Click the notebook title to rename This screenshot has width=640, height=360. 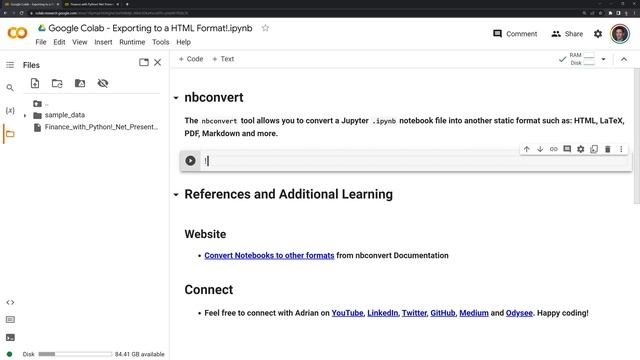click(x=150, y=28)
